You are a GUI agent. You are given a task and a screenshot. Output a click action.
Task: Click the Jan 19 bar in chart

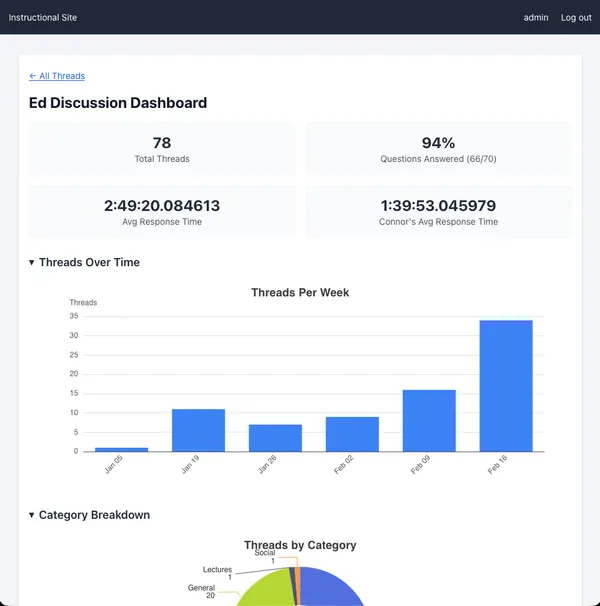pyautogui.click(x=198, y=430)
